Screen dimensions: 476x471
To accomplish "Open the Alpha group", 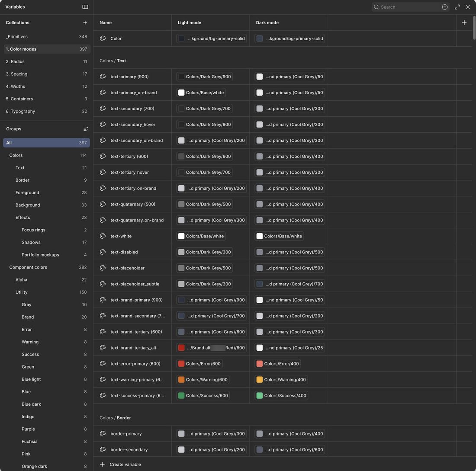I will 46,279.
